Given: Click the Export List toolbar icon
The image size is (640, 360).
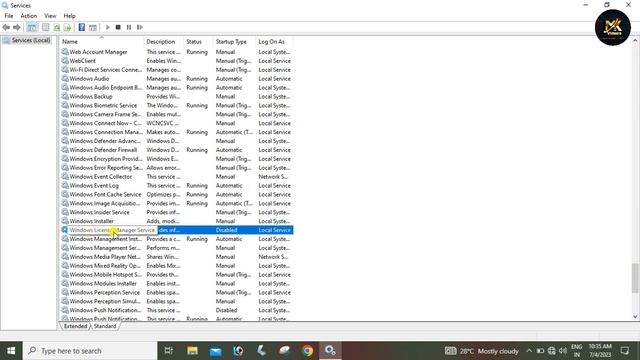Looking at the screenshot, I should 67,27.
